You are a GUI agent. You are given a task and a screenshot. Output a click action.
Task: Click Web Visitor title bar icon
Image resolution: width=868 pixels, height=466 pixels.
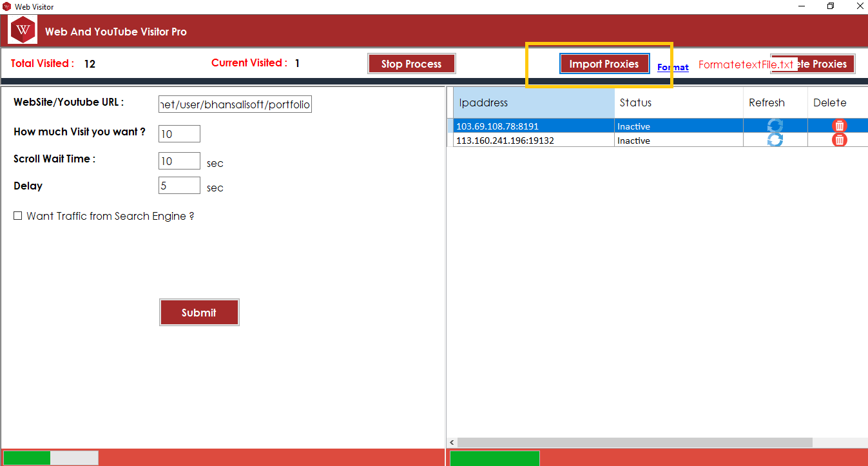7,6
